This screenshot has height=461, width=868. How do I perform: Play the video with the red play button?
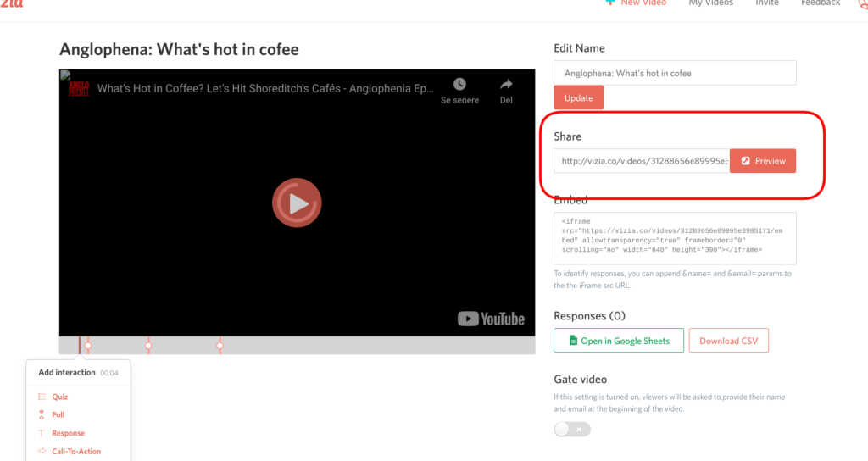[297, 203]
